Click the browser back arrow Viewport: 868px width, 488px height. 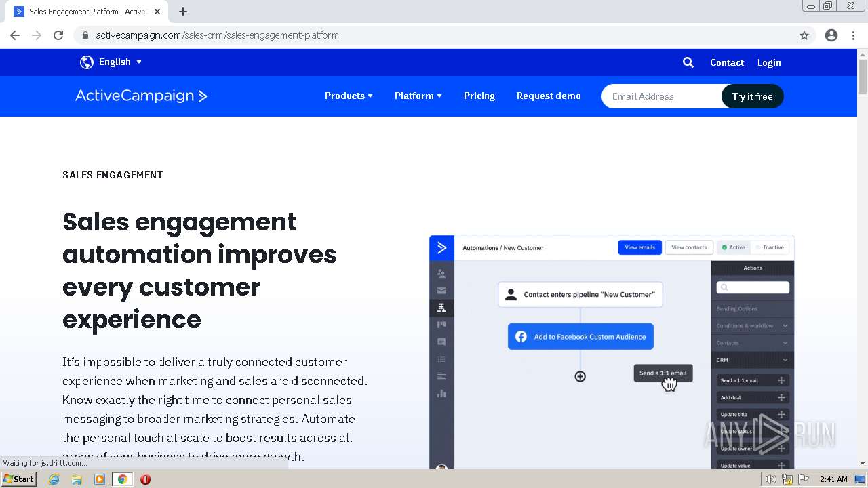point(15,35)
